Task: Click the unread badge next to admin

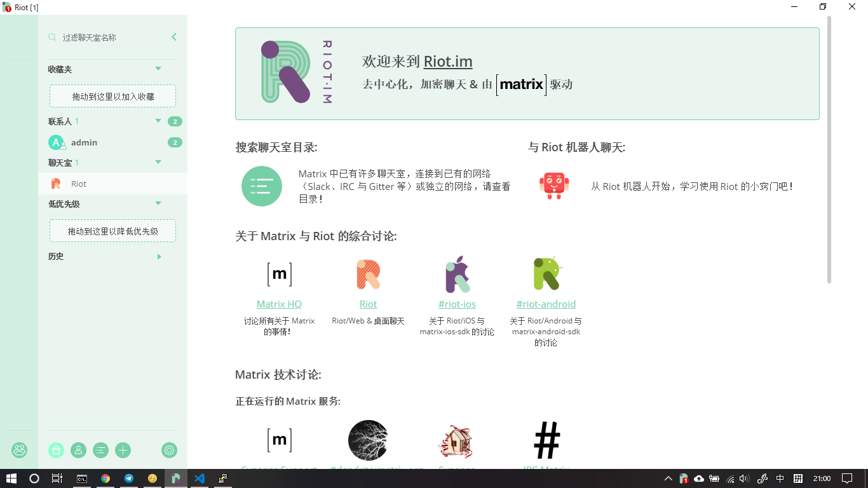Action: pos(175,142)
